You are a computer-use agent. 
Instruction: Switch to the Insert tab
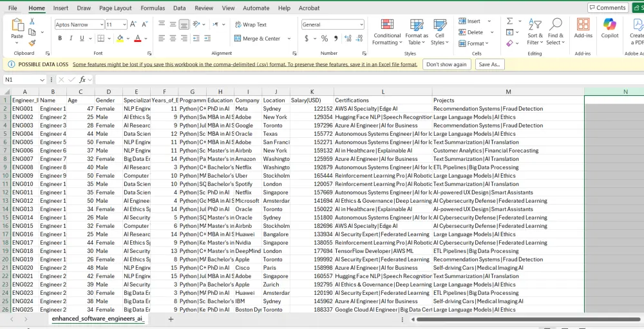tap(61, 8)
